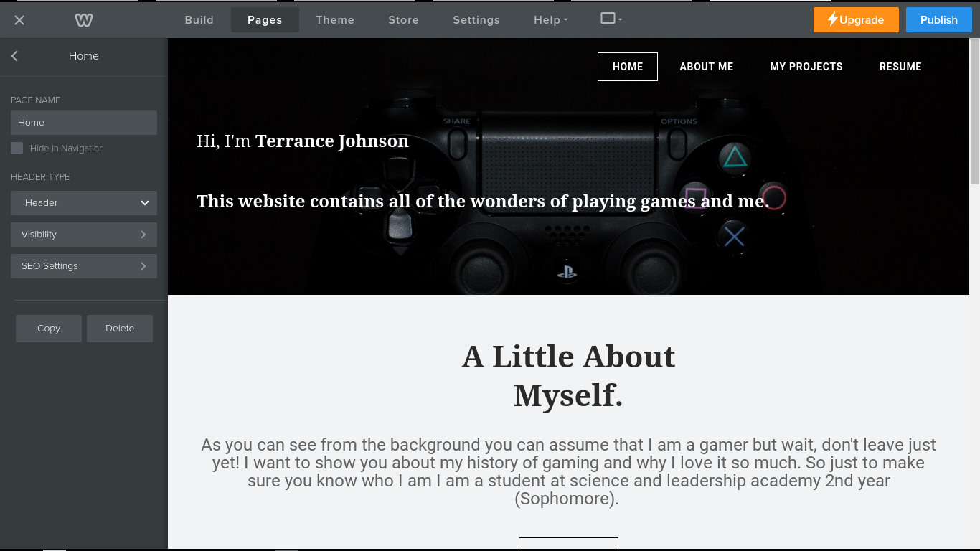Close the editor with the X icon
The width and height of the screenshot is (980, 551).
pyautogui.click(x=19, y=20)
